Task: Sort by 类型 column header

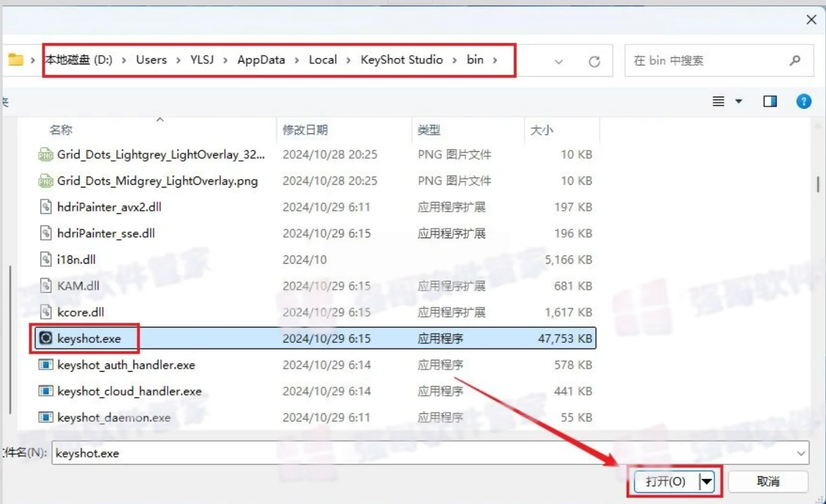Action: 429,130
